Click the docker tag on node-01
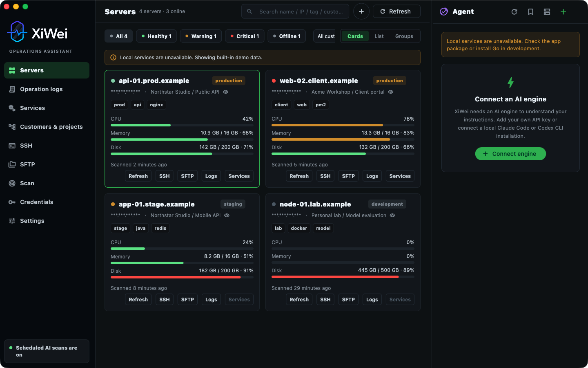Screen dimensions: 588x368 (299, 228)
